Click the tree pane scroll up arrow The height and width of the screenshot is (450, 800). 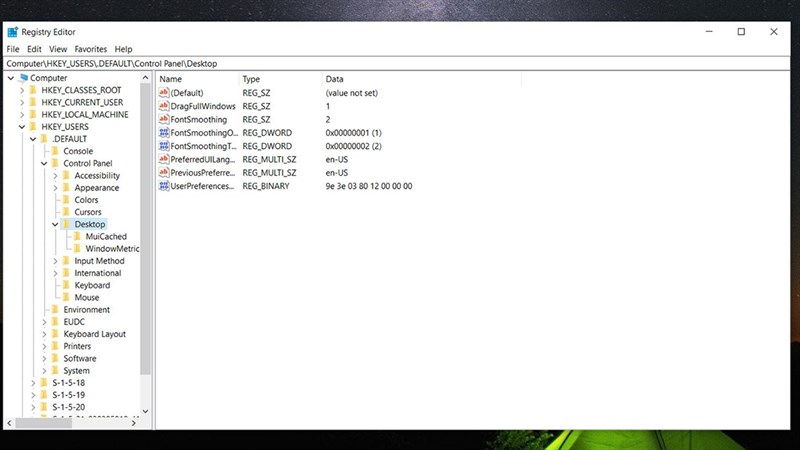(145, 78)
